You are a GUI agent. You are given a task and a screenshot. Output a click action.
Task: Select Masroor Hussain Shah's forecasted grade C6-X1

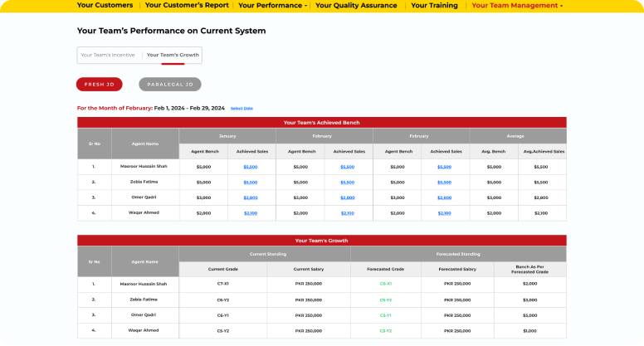(386, 284)
